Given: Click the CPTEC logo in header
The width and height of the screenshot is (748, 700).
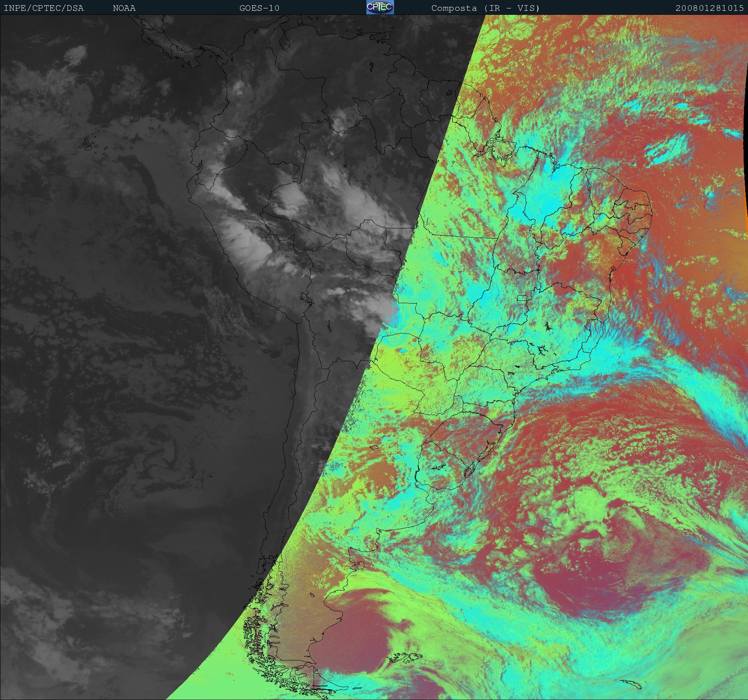Looking at the screenshot, I should click(x=380, y=7).
